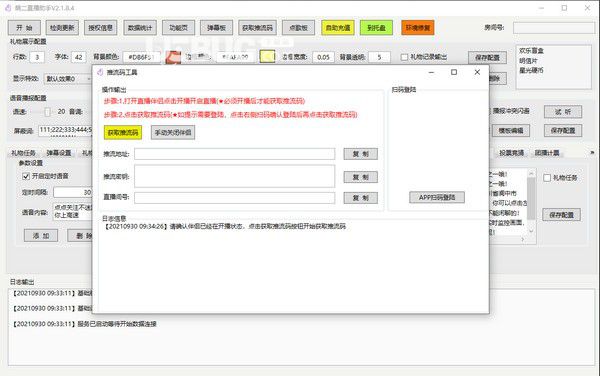Click 保存配置 in gift display settings

487,58
